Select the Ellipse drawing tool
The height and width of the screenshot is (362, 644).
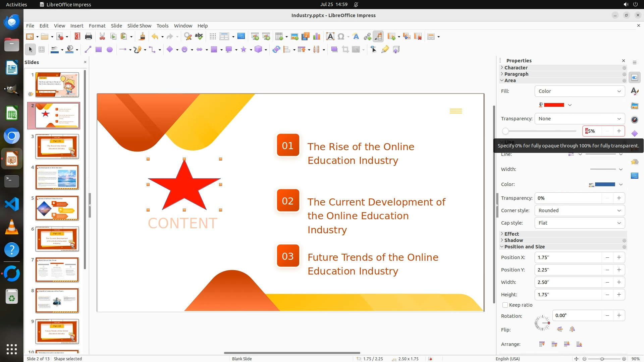[x=109, y=50]
